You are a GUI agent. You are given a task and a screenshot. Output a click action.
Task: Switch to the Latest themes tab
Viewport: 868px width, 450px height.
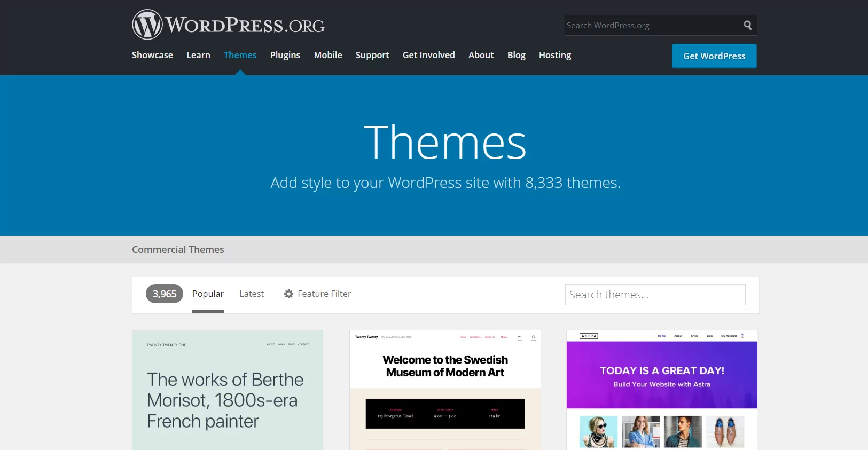[252, 294]
